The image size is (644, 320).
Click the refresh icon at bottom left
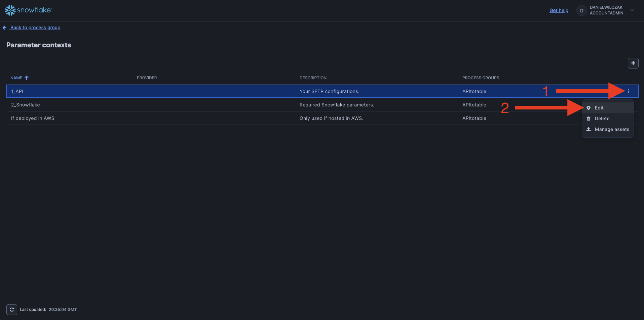click(x=12, y=310)
